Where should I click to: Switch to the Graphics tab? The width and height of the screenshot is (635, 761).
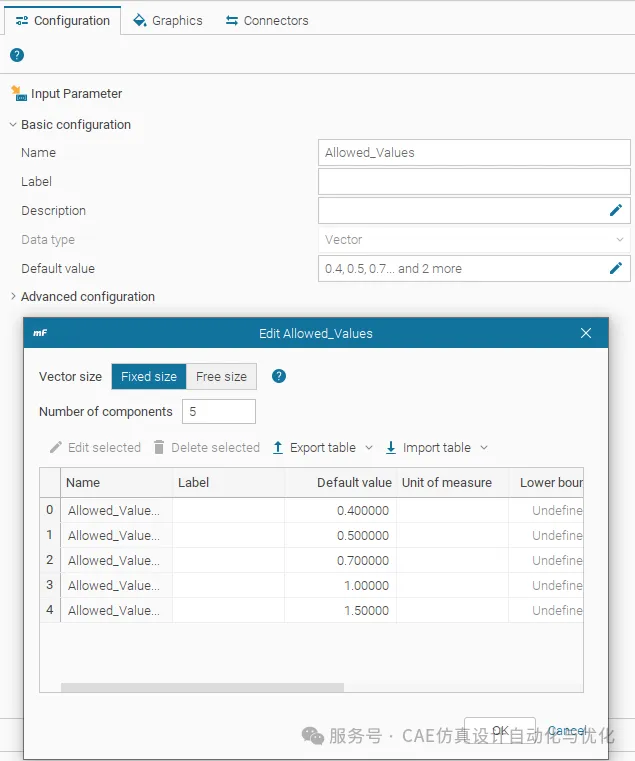[168, 20]
